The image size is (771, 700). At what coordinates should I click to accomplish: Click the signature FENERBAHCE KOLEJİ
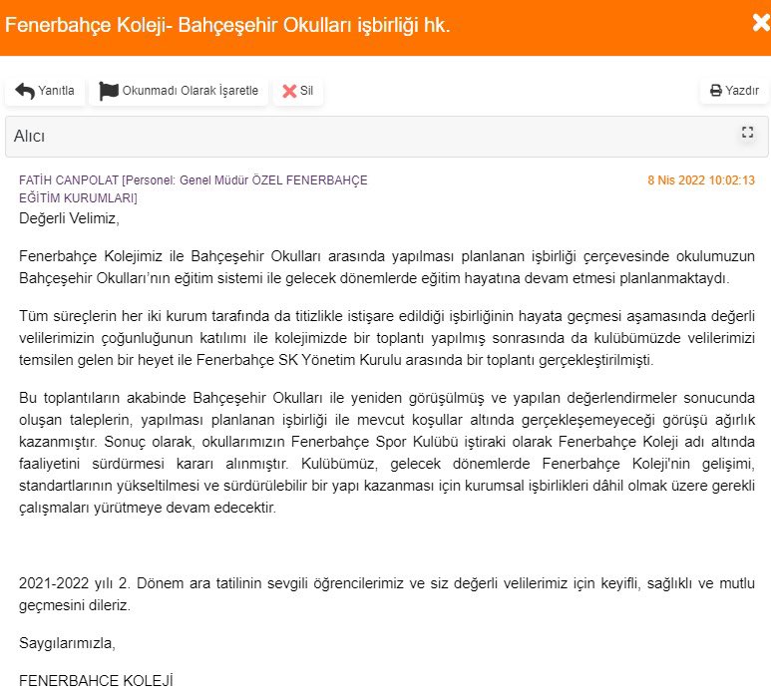click(x=96, y=681)
